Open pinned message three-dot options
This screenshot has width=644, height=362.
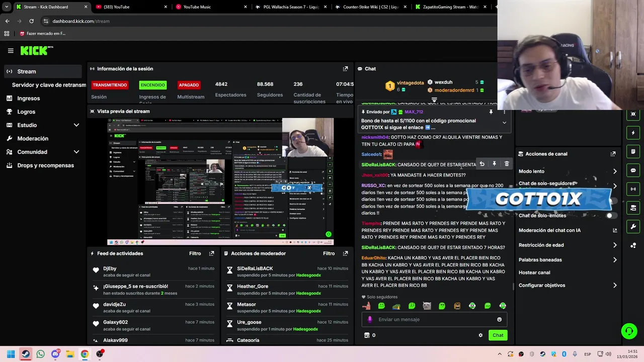[x=504, y=112]
